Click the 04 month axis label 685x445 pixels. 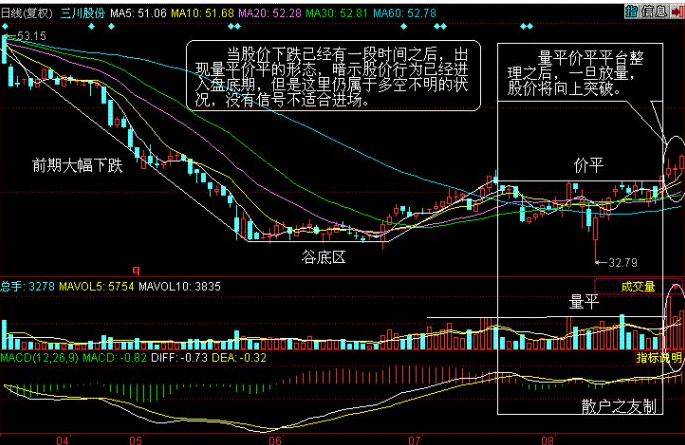[62, 440]
